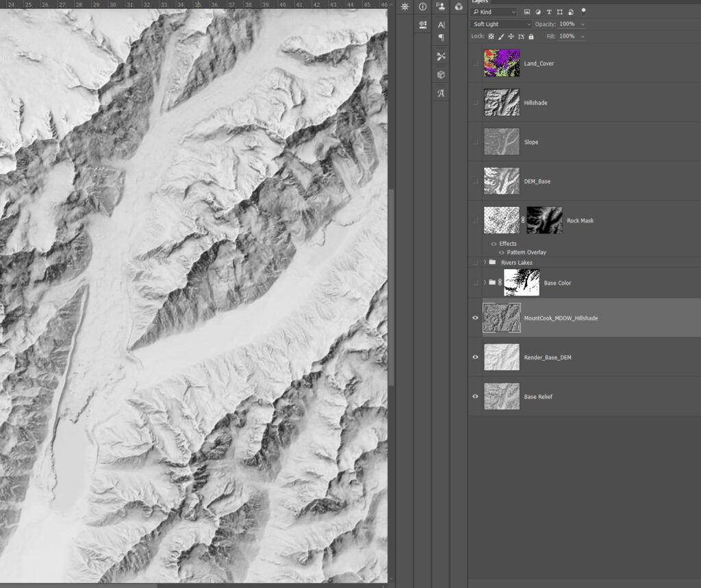701x588 pixels.
Task: Open the Character panel icon
Action: (x=441, y=25)
